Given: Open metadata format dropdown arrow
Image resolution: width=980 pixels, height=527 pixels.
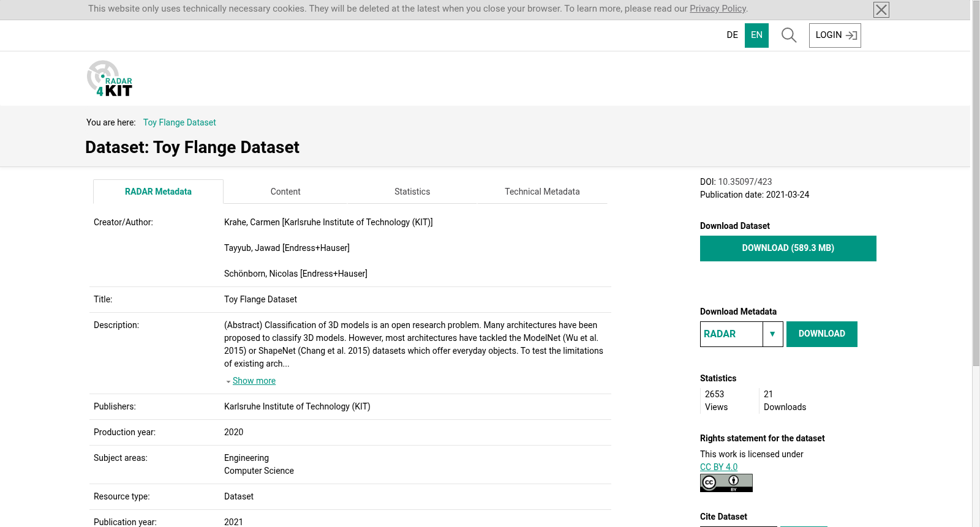Looking at the screenshot, I should (x=773, y=334).
